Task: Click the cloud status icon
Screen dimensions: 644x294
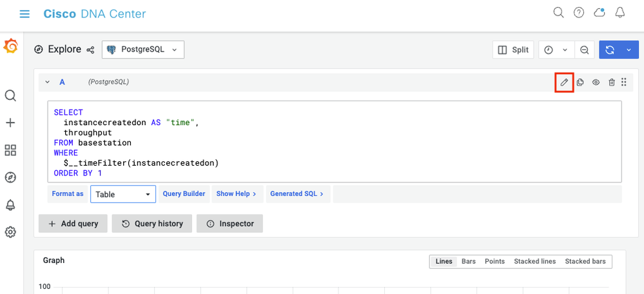Action: pyautogui.click(x=600, y=13)
